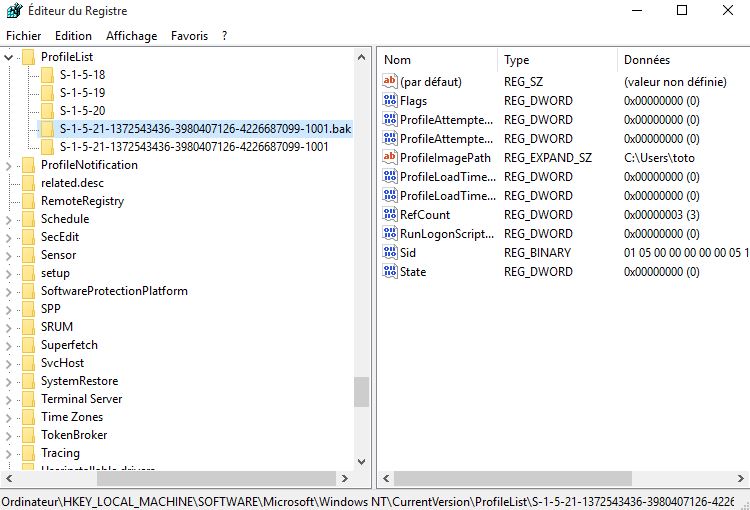This screenshot has width=750, height=510.
Task: Expand the ProfileNotification key
Action: tap(9, 166)
